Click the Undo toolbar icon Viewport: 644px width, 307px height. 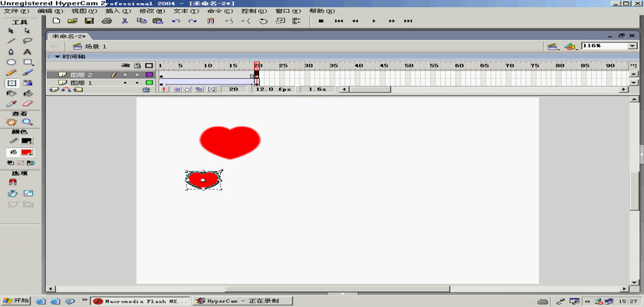176,21
